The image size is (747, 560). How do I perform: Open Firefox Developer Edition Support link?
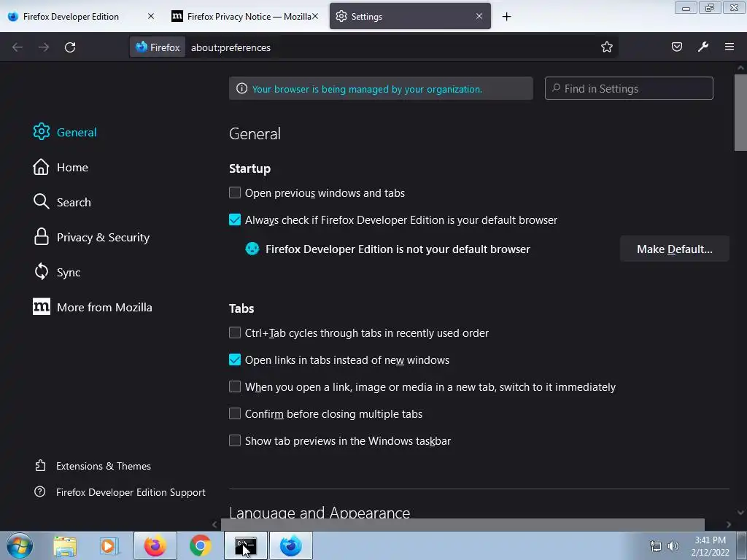[131, 492]
